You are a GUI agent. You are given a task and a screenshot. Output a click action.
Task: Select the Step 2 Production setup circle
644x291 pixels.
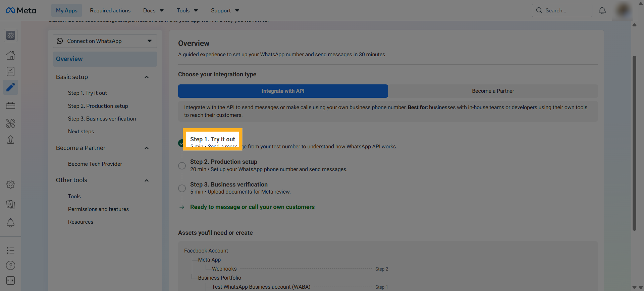pyautogui.click(x=182, y=166)
